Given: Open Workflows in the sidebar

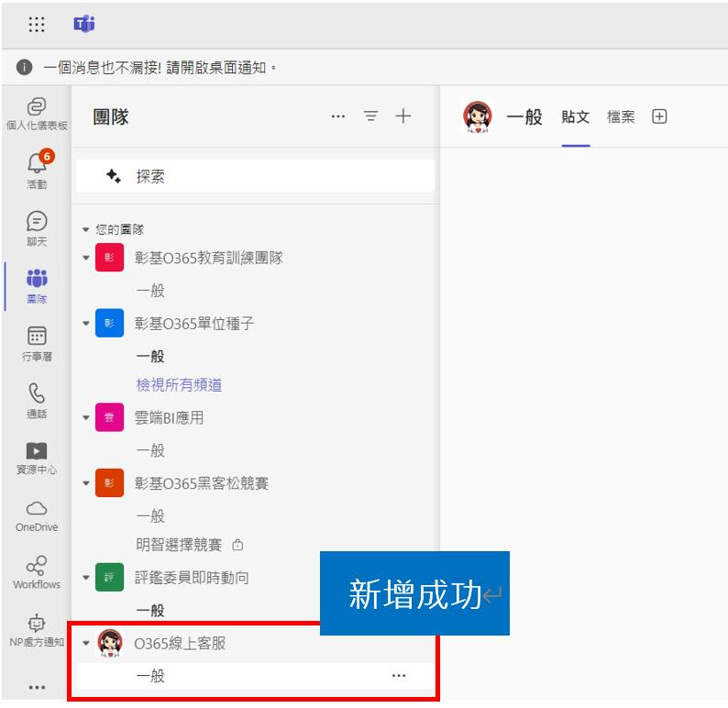Looking at the screenshot, I should click(x=37, y=573).
